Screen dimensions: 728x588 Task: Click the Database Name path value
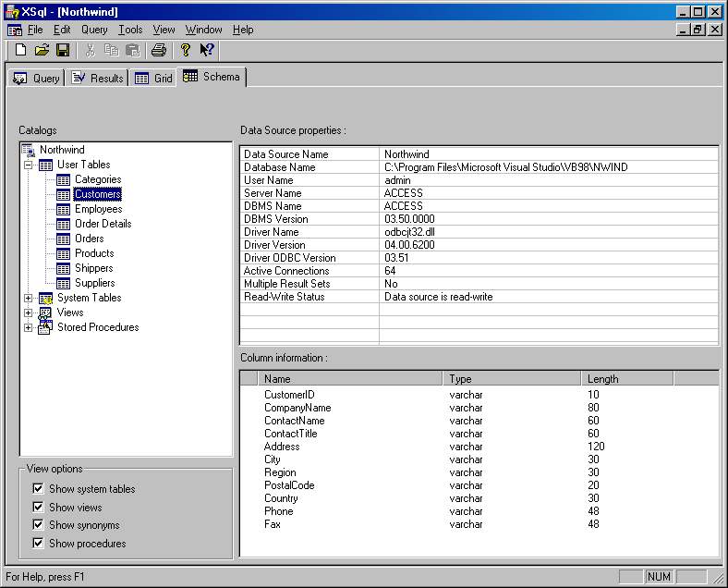tap(506, 167)
